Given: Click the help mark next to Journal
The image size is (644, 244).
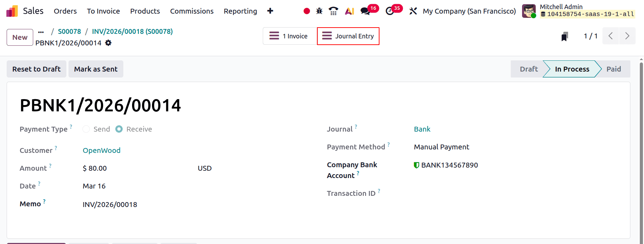Looking at the screenshot, I should tap(356, 126).
